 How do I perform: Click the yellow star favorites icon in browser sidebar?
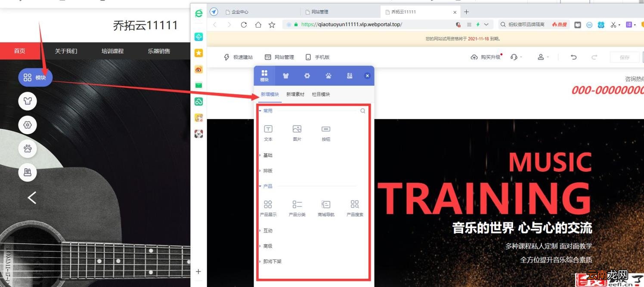click(198, 53)
